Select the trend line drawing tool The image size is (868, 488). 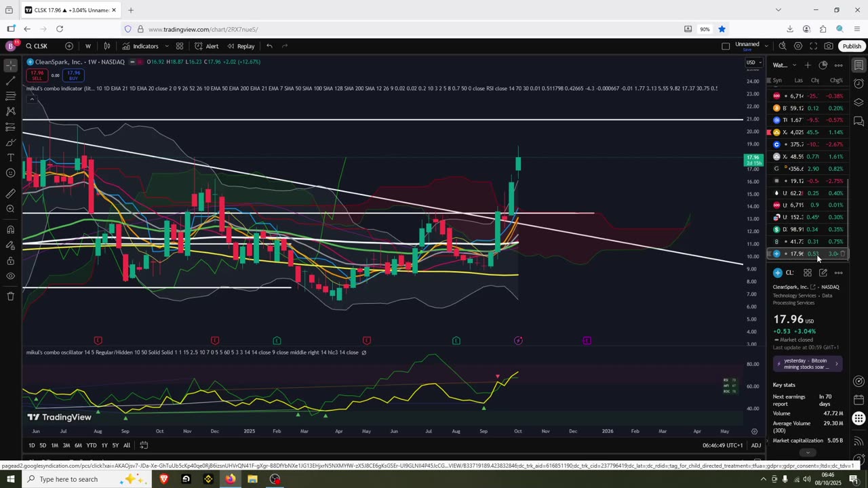click(x=10, y=81)
